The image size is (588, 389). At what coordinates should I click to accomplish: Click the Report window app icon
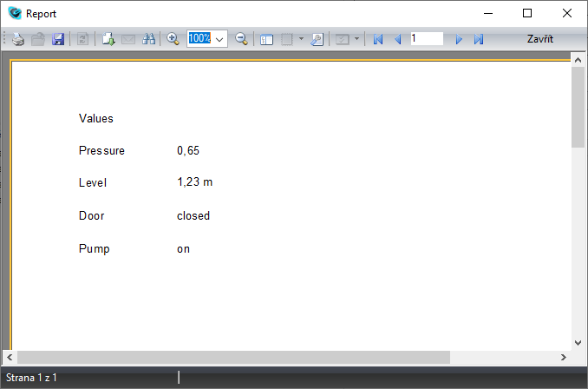[15, 14]
